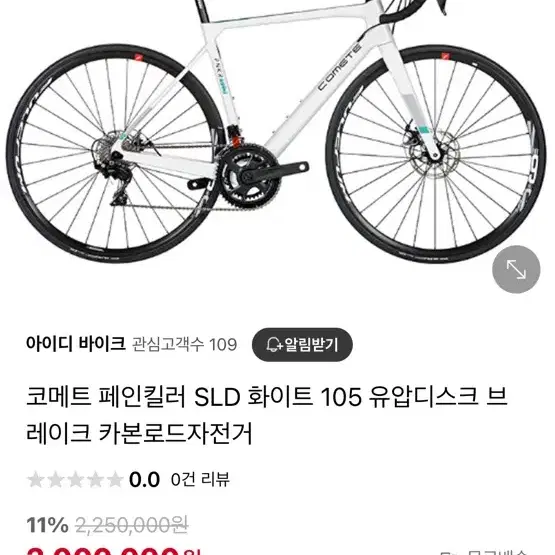555x555 pixels.
Task: Click the 알림받기 notification button
Action: click(x=302, y=345)
